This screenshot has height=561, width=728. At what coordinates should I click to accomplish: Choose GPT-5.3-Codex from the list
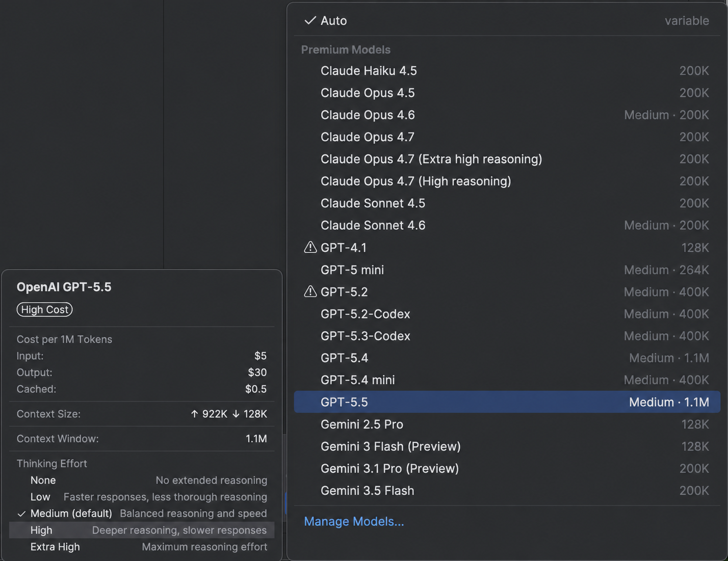click(x=507, y=336)
